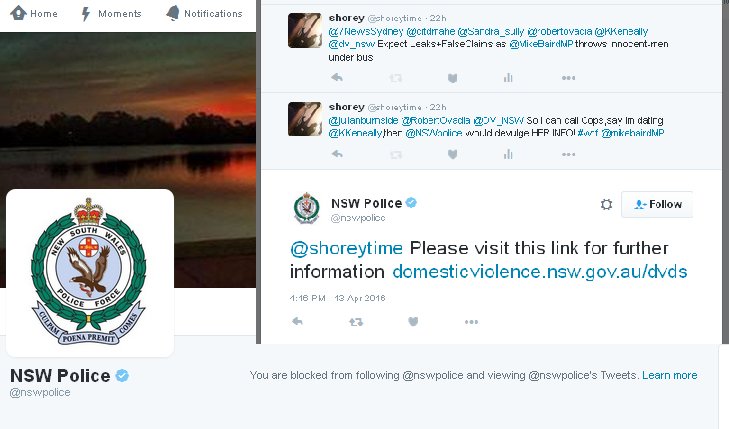Open NSW Police avatar in the tweet
The width and height of the screenshot is (729, 429).
307,208
